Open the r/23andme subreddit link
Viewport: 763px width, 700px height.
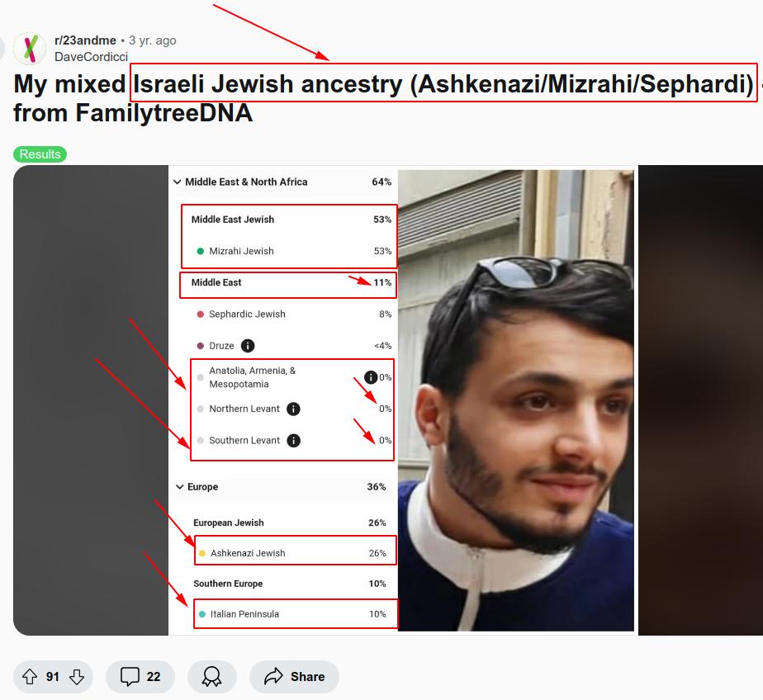85,40
